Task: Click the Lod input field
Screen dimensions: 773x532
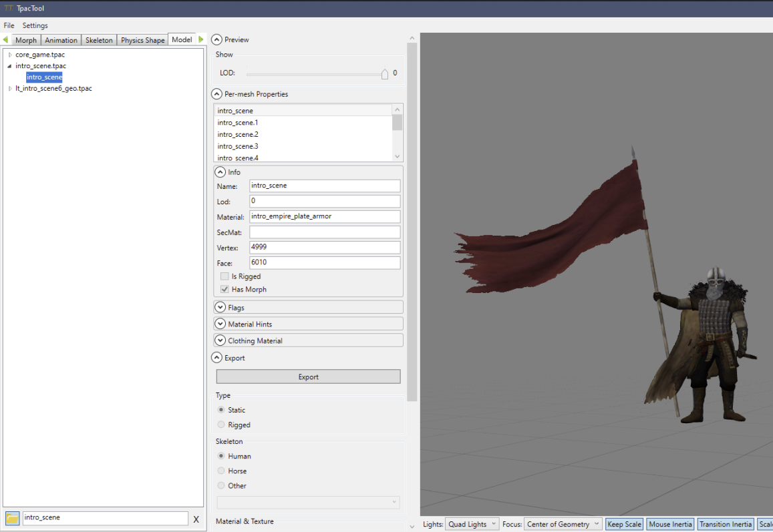Action: [x=325, y=201]
